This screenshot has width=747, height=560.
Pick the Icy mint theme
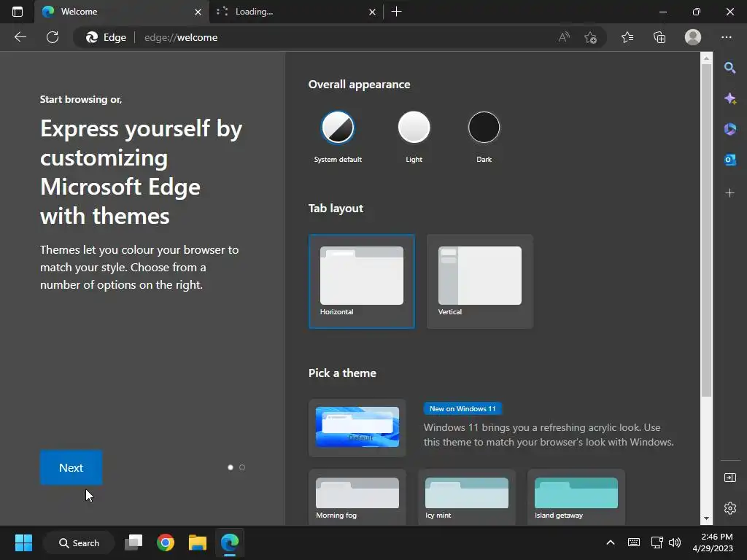pos(467,497)
